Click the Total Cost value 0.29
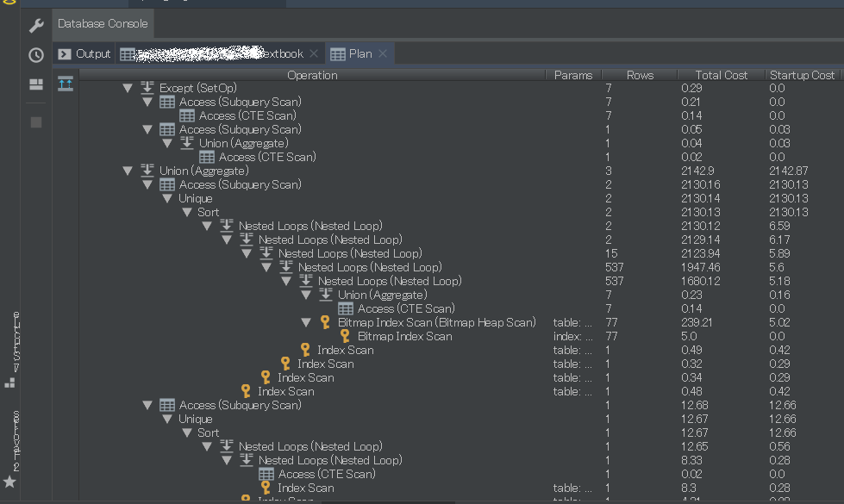 tap(691, 88)
